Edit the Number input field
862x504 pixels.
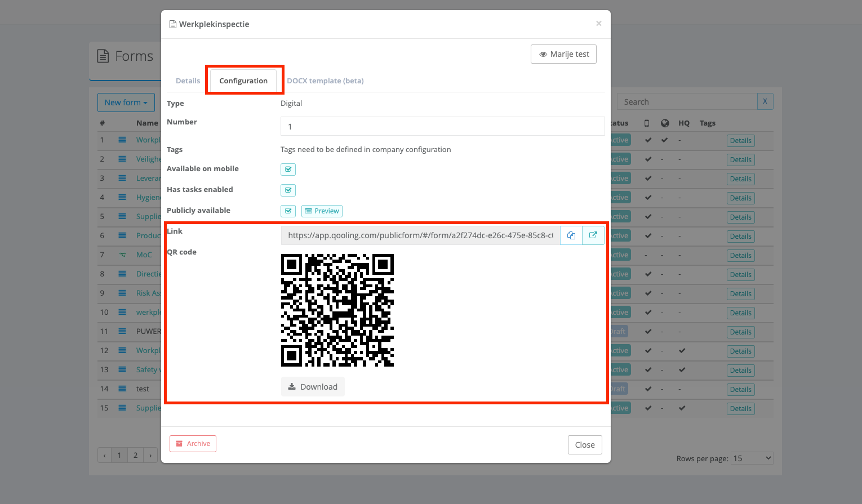tap(442, 126)
